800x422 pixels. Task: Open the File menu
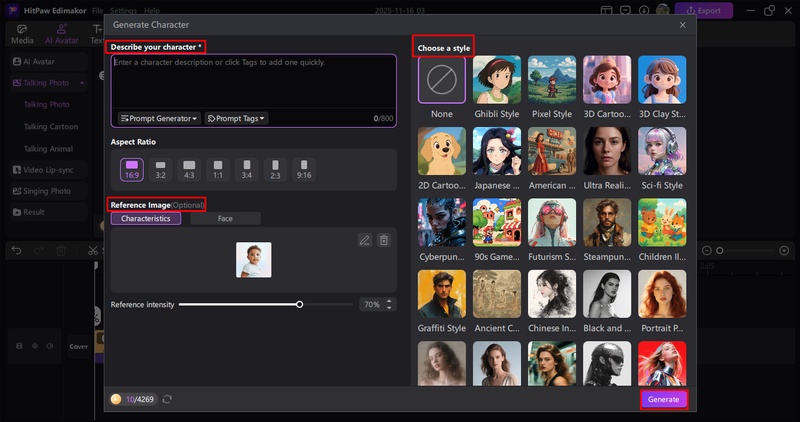pyautogui.click(x=97, y=11)
